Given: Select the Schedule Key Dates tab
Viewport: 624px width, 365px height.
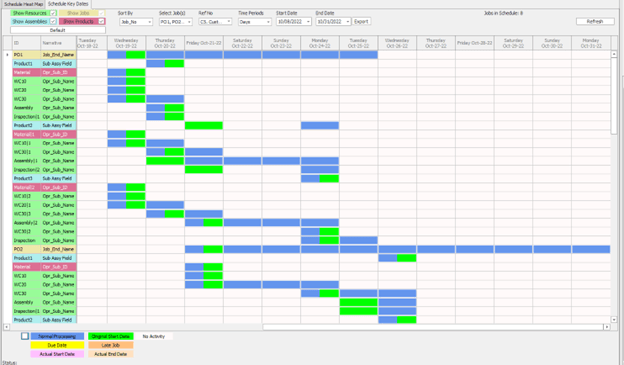Looking at the screenshot, I should [68, 4].
